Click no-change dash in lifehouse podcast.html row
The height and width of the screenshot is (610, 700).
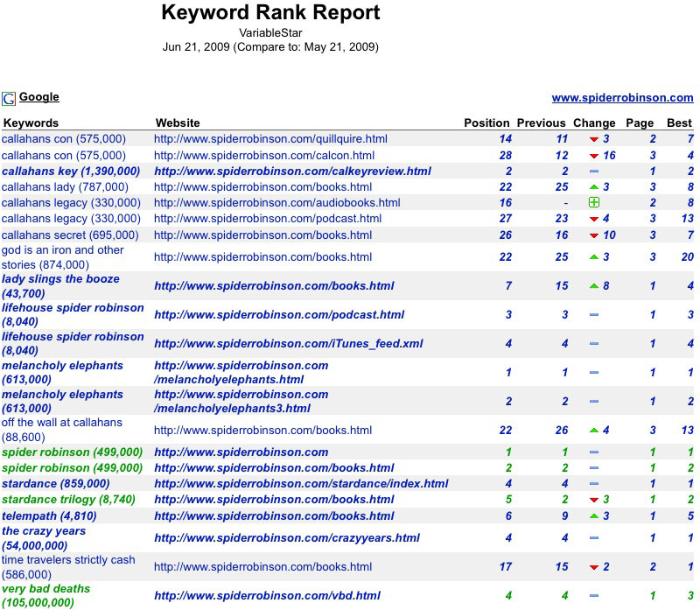[594, 315]
